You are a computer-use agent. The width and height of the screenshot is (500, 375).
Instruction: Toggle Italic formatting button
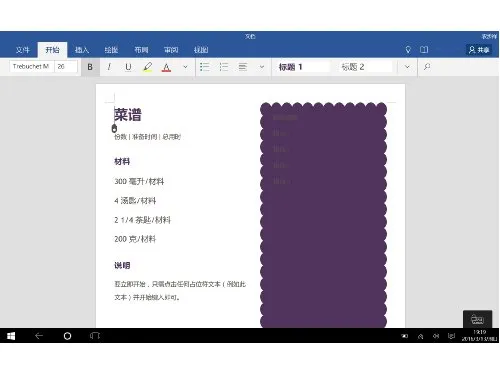pyautogui.click(x=109, y=67)
